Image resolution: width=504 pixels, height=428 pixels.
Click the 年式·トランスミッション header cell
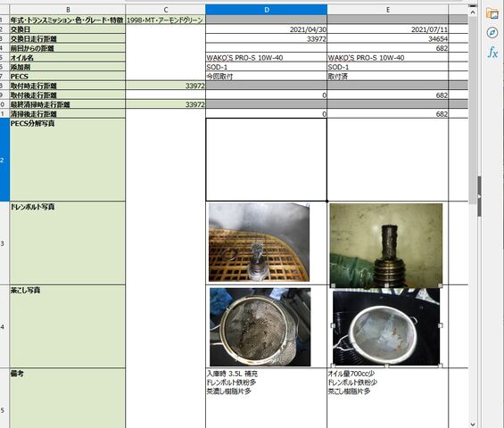pos(68,21)
